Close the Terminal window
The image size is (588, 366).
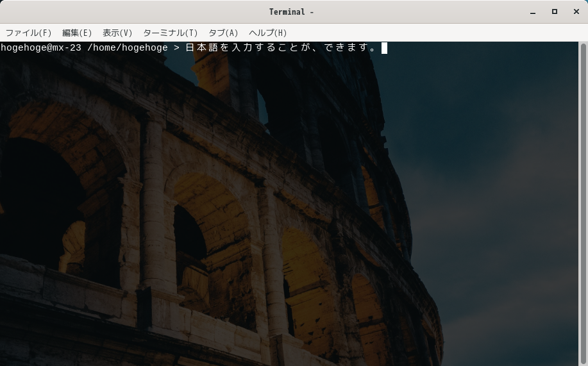(x=576, y=12)
